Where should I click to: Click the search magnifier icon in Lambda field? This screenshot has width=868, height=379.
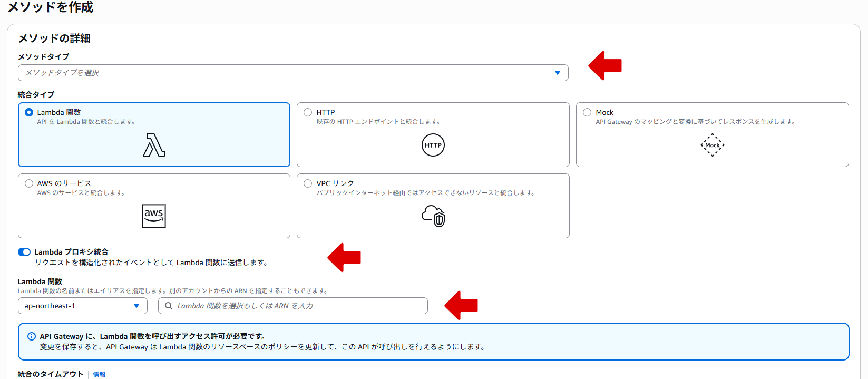click(169, 306)
